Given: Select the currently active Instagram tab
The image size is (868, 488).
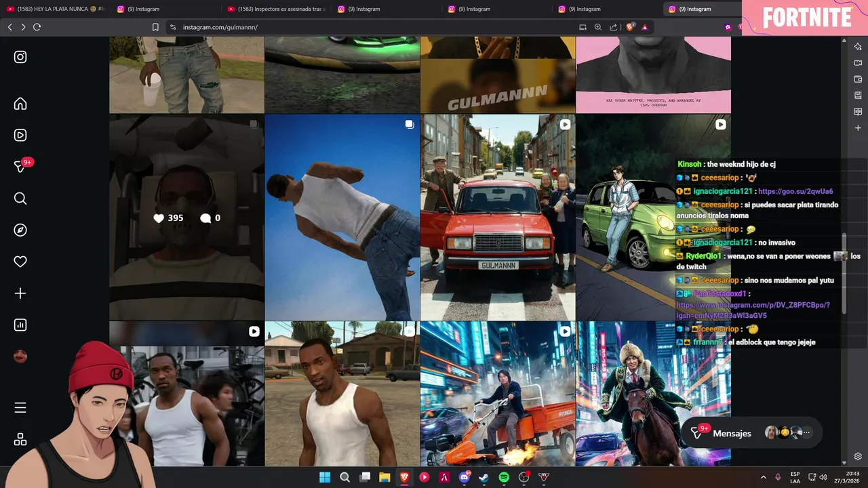Looking at the screenshot, I should click(702, 9).
